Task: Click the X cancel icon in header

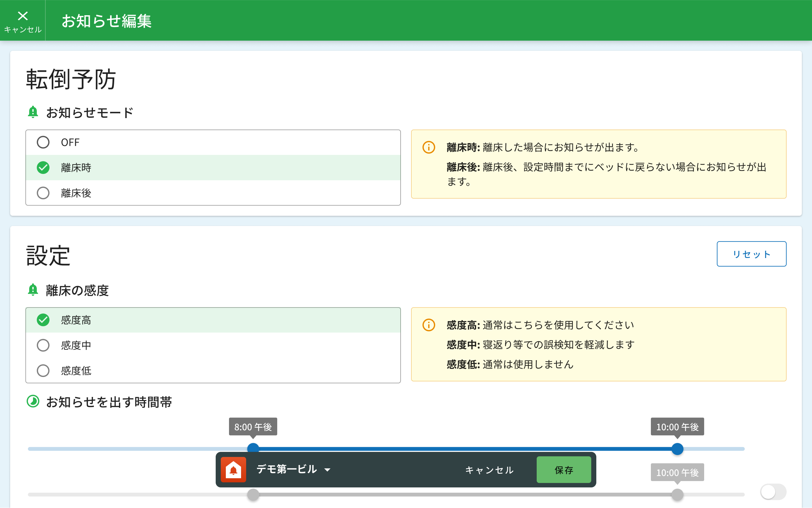Action: 23,16
